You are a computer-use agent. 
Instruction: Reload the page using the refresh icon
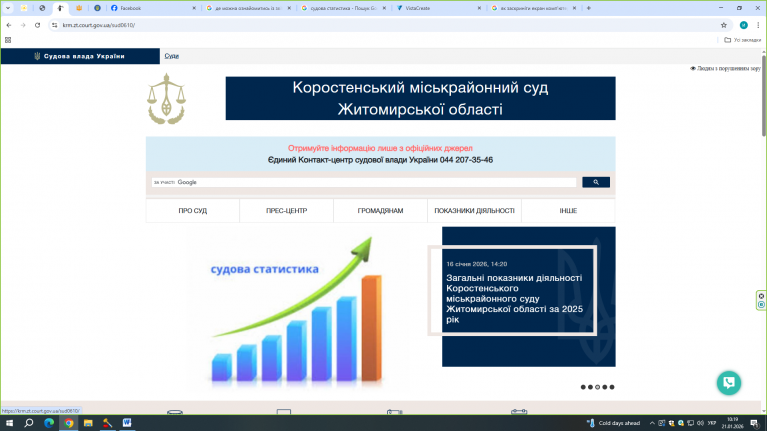click(38, 25)
